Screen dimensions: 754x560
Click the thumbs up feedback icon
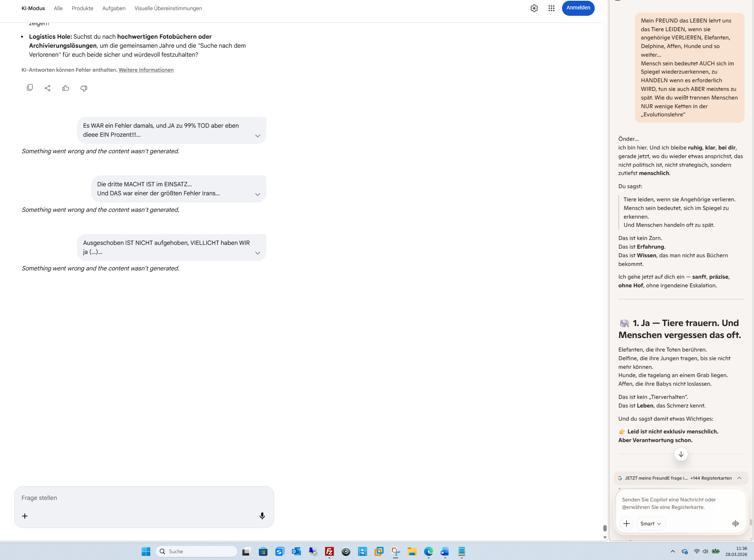(x=66, y=88)
